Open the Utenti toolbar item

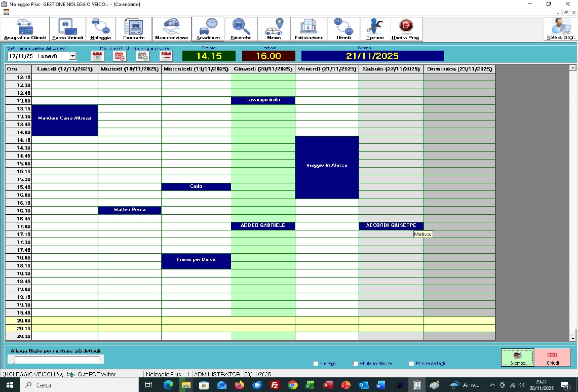[343, 29]
